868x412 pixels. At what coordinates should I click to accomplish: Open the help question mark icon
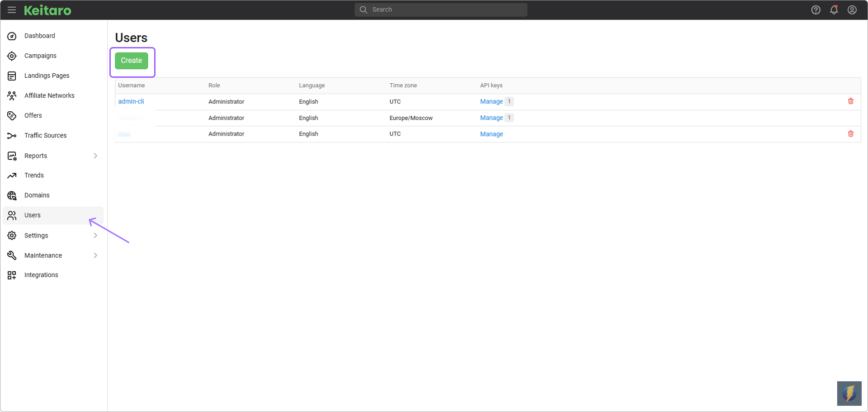(x=816, y=10)
